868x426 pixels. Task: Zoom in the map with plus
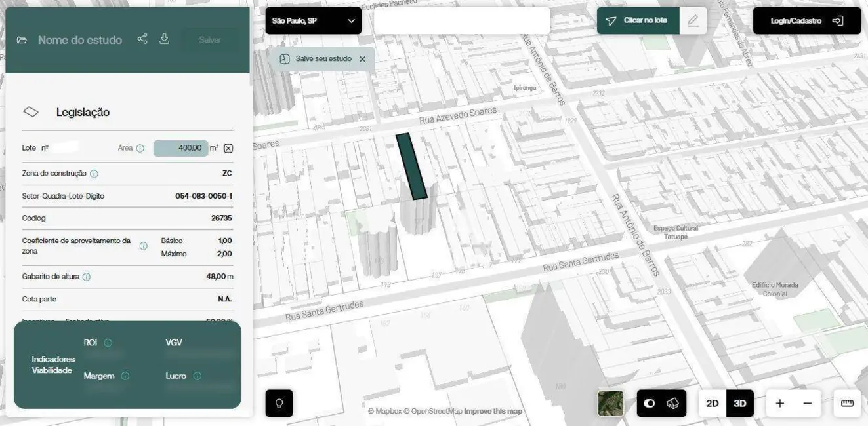(x=779, y=404)
